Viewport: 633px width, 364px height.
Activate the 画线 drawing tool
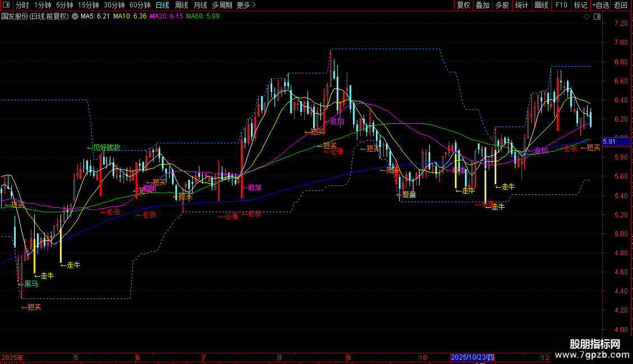pyautogui.click(x=541, y=5)
